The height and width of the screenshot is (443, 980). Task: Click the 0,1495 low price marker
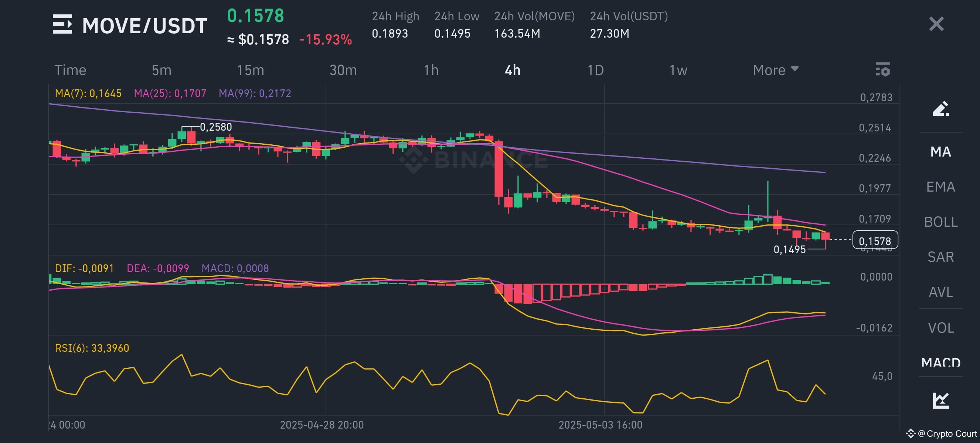pyautogui.click(x=790, y=249)
